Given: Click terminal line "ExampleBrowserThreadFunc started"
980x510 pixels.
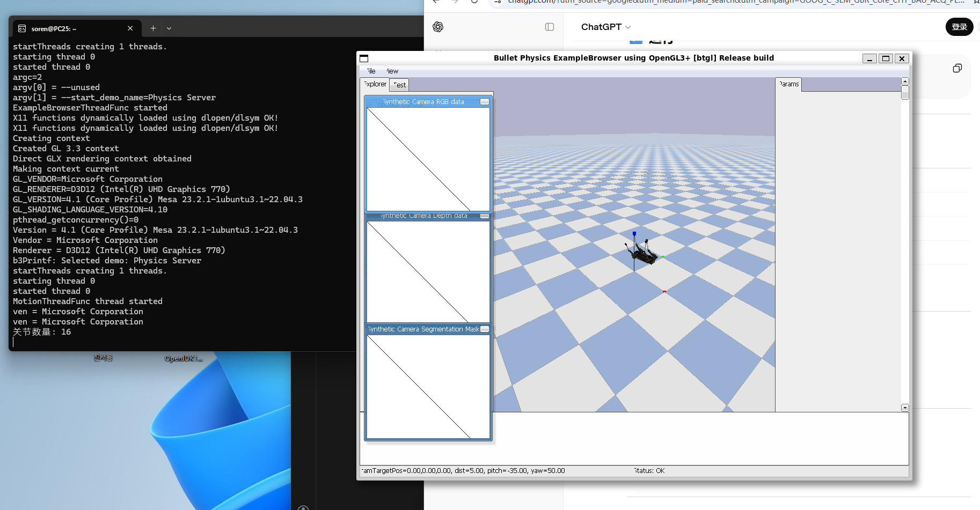Looking at the screenshot, I should point(90,108).
